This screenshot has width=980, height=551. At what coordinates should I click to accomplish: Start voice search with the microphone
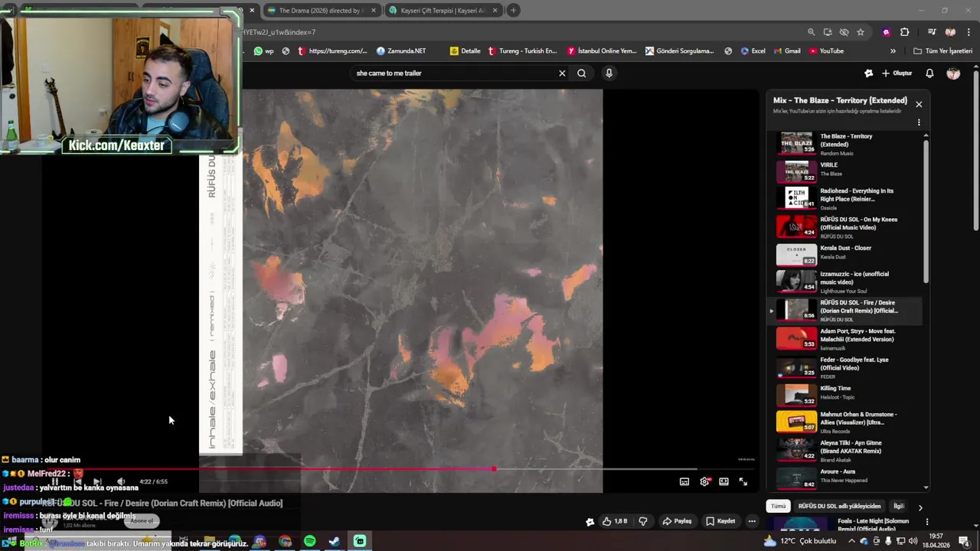pyautogui.click(x=609, y=73)
